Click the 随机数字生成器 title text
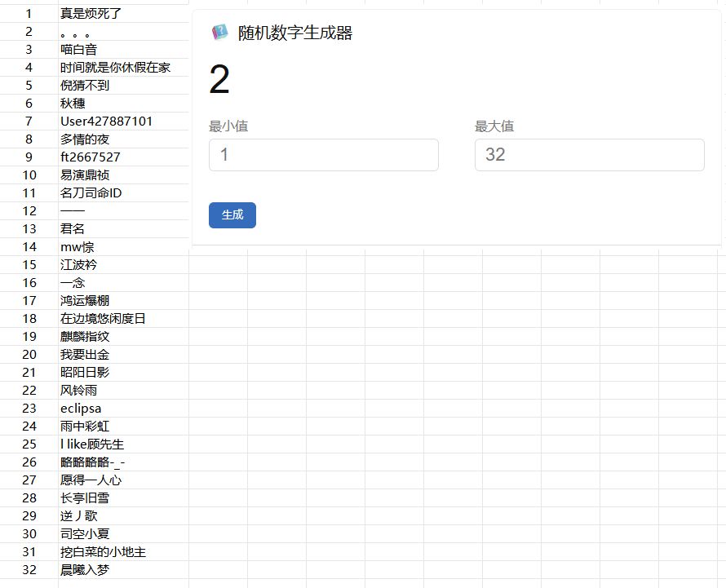This screenshot has height=588, width=726. [x=295, y=33]
